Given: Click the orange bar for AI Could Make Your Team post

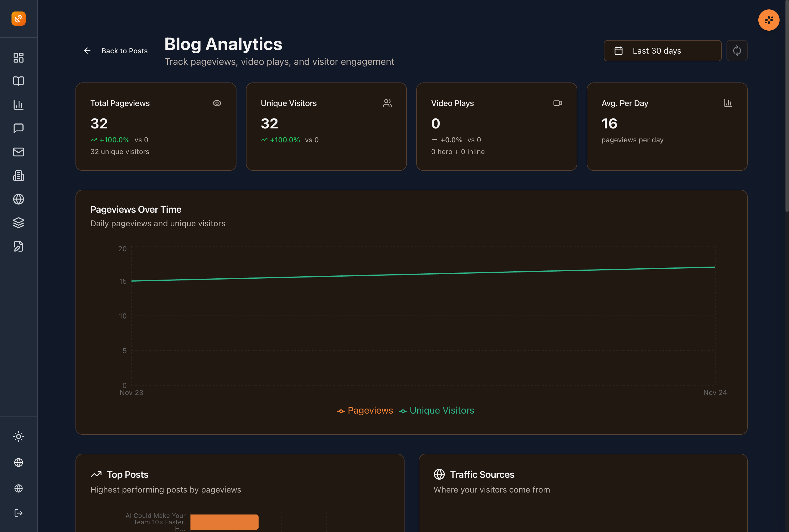Looking at the screenshot, I should tap(224, 521).
